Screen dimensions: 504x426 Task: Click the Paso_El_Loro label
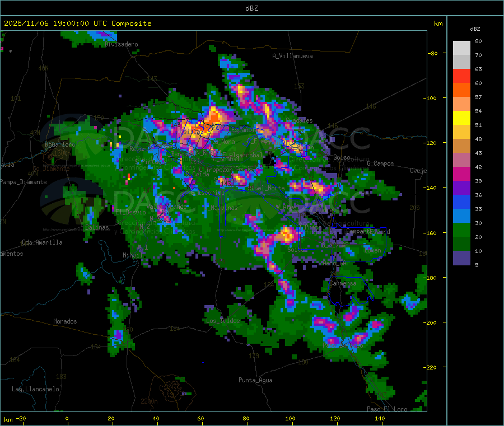pyautogui.click(x=388, y=409)
